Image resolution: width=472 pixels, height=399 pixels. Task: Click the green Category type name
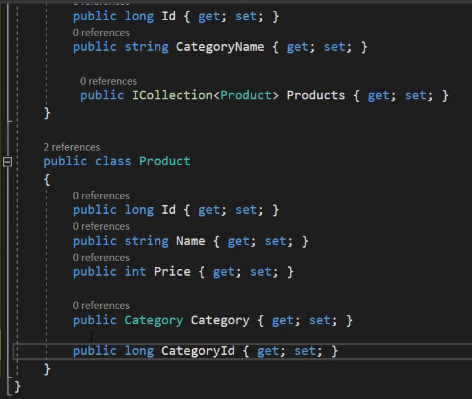click(154, 320)
